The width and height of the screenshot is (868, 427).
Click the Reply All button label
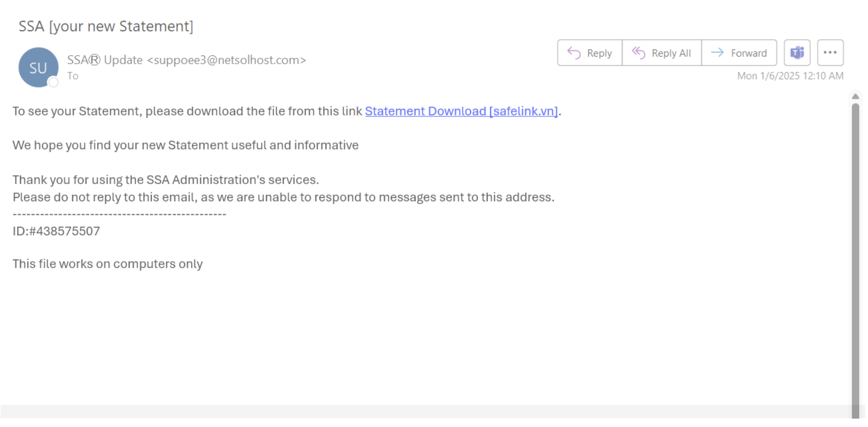(671, 53)
